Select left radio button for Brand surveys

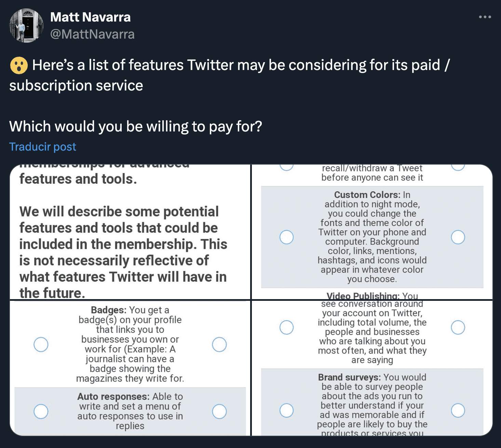(x=286, y=410)
